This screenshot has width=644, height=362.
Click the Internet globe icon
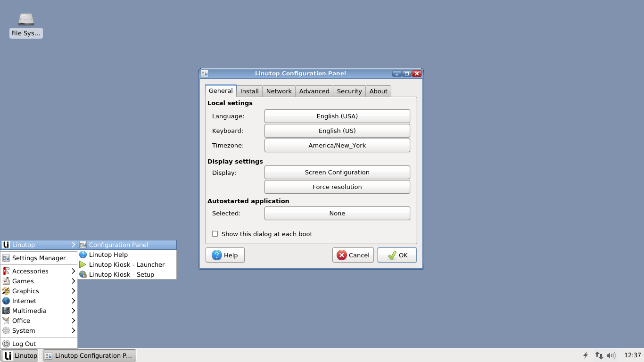click(6, 301)
